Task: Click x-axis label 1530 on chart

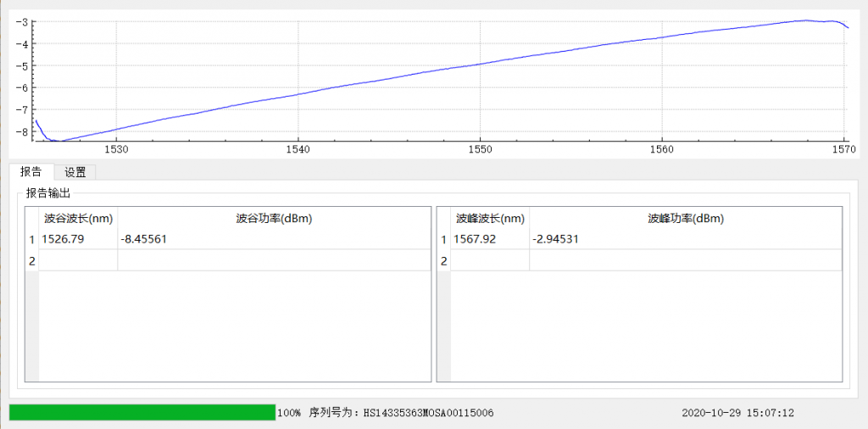Action: (x=115, y=149)
